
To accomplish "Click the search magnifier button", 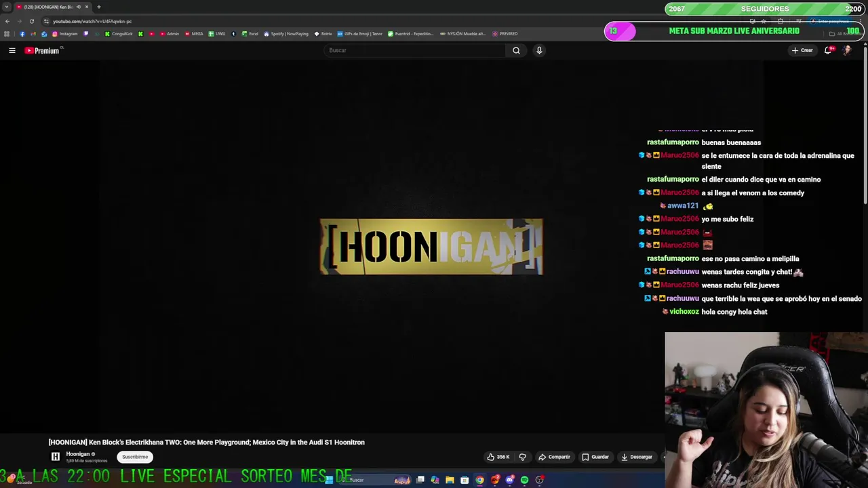I will click(516, 50).
